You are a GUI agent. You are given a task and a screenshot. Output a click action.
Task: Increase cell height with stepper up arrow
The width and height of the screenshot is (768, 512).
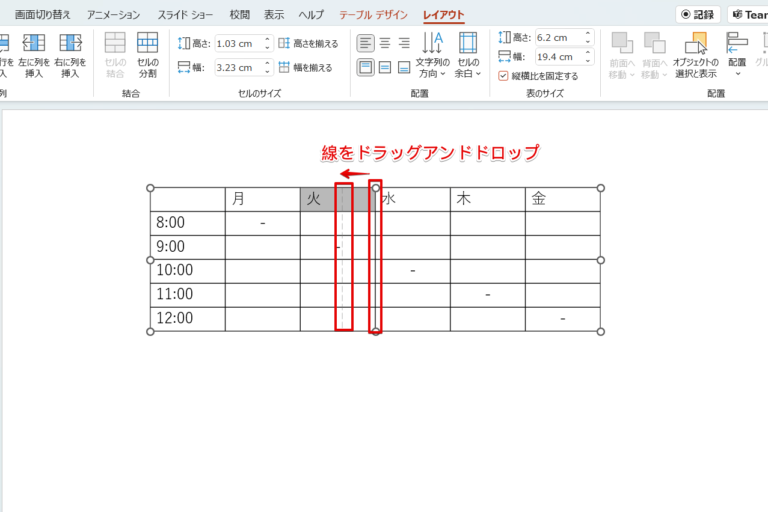[267, 39]
